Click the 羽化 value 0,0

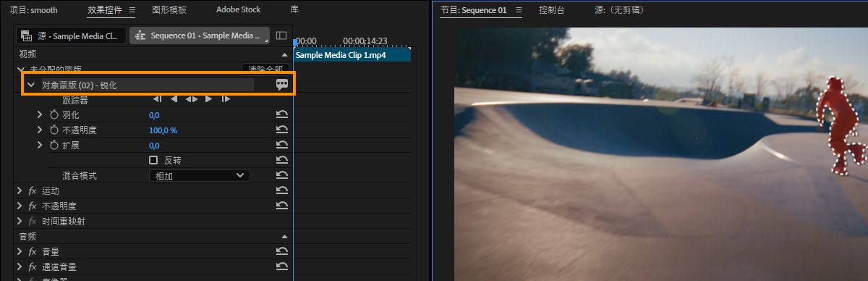[154, 114]
